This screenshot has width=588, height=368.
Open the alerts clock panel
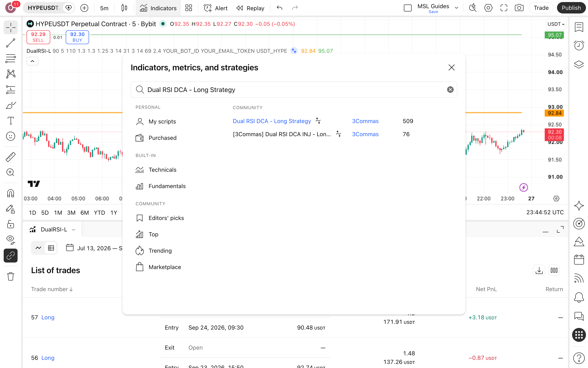click(579, 45)
